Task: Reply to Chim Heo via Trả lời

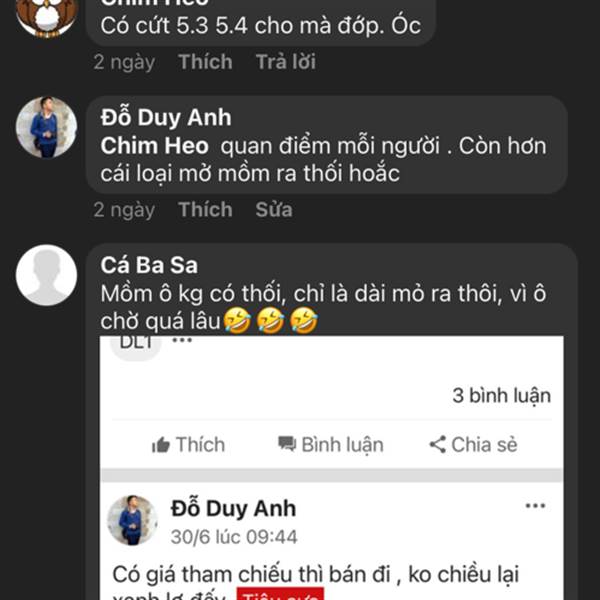Action: pos(286,62)
